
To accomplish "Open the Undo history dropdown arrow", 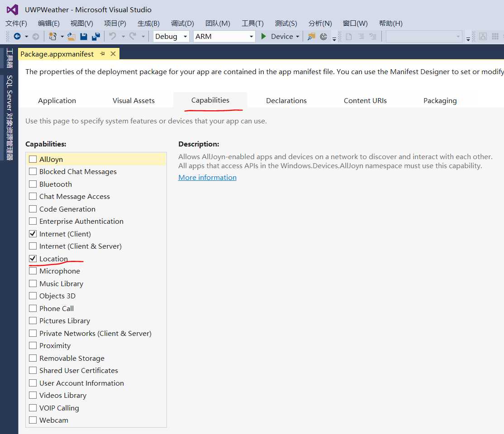I will pos(123,37).
